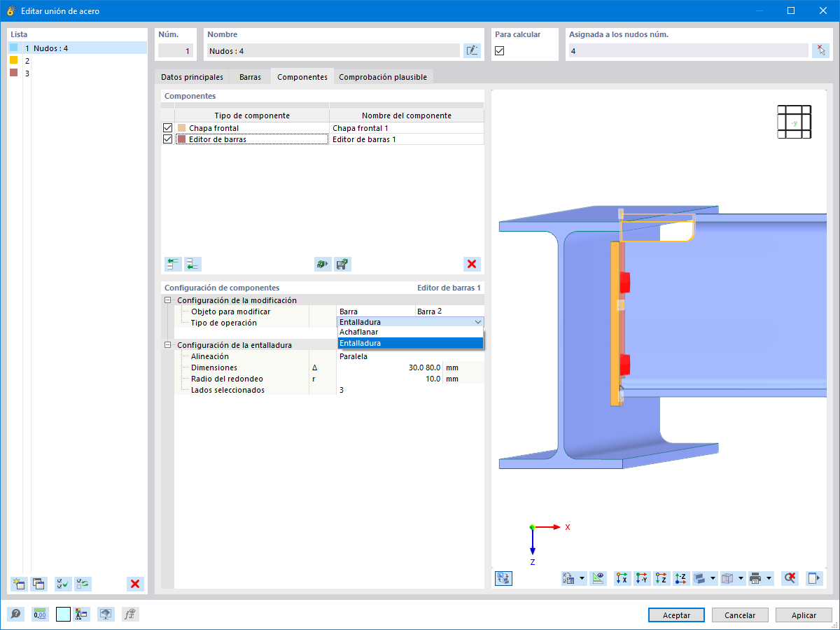The width and height of the screenshot is (840, 630).
Task: Click the Asignada a los nudos field
Action: coord(688,50)
